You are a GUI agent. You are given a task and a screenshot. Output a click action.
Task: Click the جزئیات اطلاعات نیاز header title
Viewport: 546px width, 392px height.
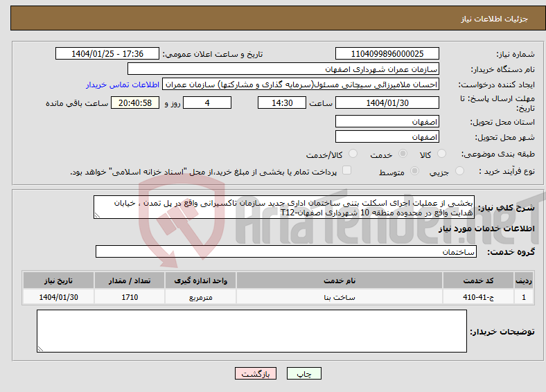[x=495, y=19]
